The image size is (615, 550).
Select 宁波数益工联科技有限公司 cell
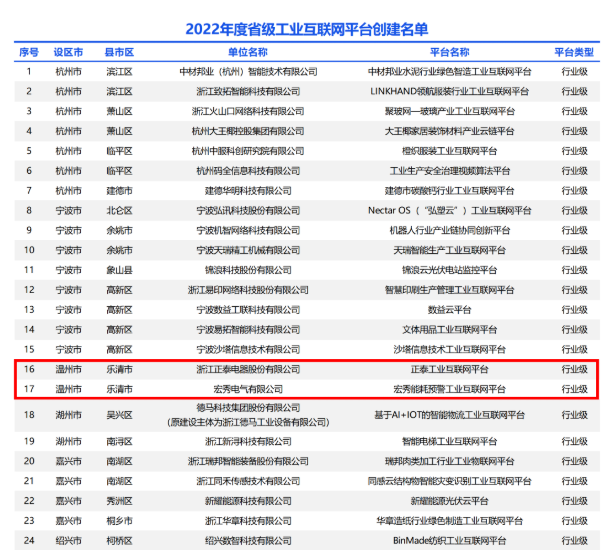tap(248, 310)
